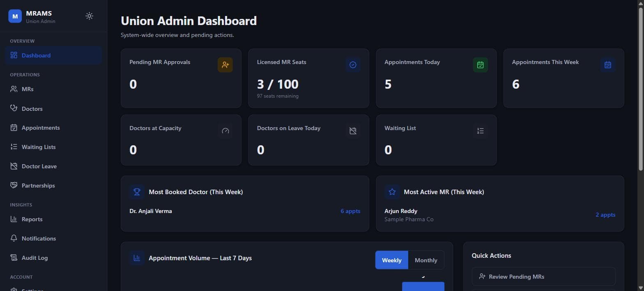The width and height of the screenshot is (644, 291).
Task: Open Waiting Lists in the sidebar
Action: pyautogui.click(x=53, y=147)
